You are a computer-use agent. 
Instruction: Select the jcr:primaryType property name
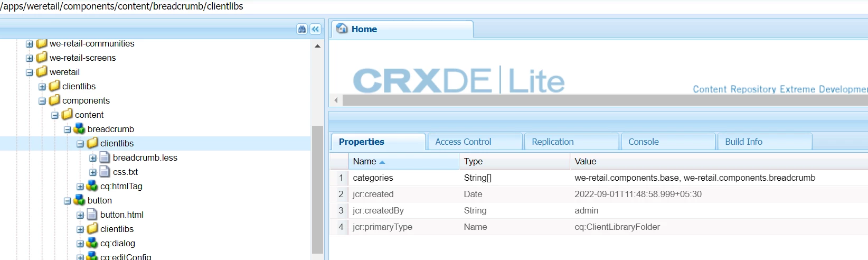coord(382,227)
